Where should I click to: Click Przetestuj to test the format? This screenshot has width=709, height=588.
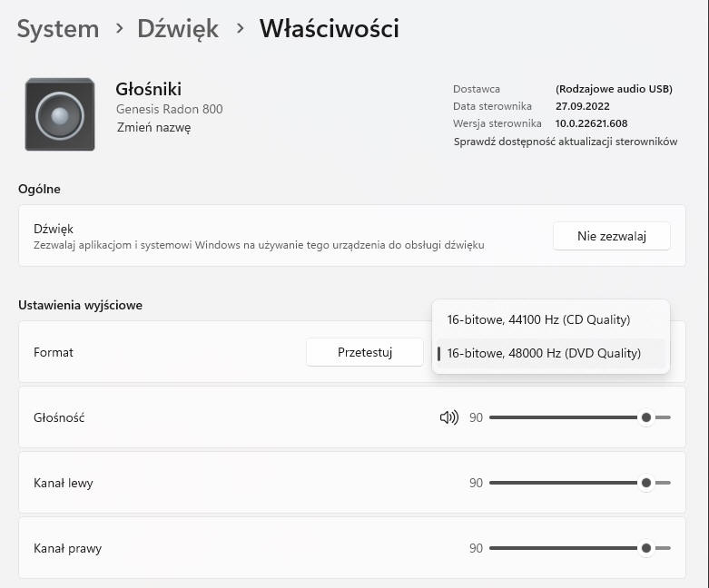364,352
